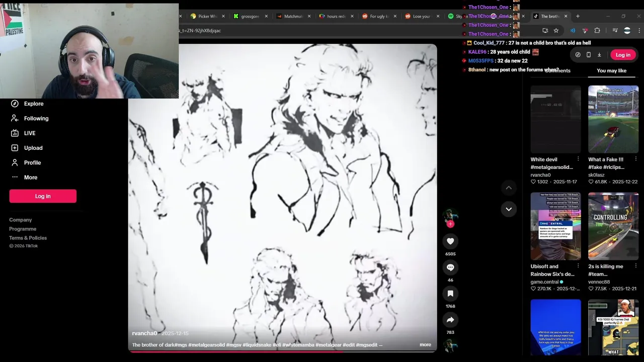The height and width of the screenshot is (362, 644).
Task: Open the CONTROLLING 2s video thumbnail
Action: [613, 226]
